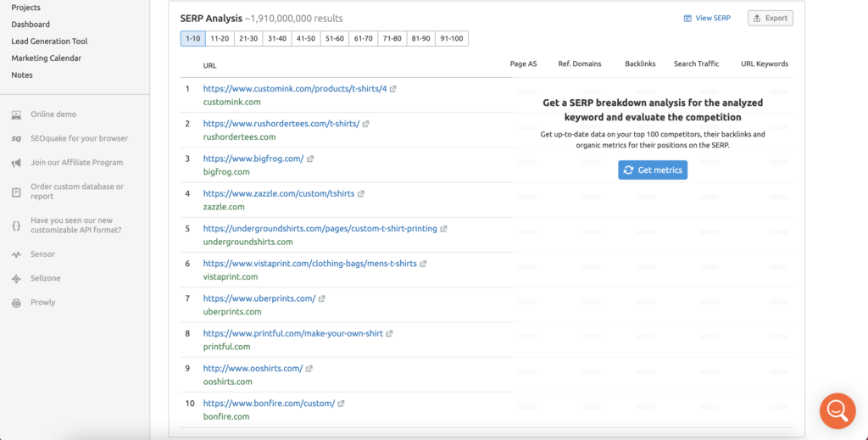Click the Search Traffic column header
The width and height of the screenshot is (868, 440).
pos(697,64)
